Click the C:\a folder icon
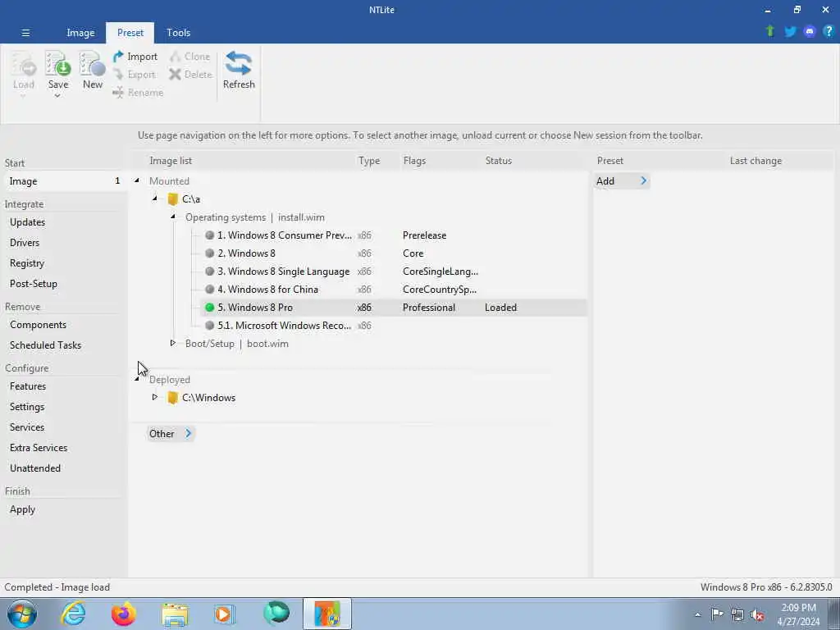Image resolution: width=840 pixels, height=630 pixels. point(172,199)
